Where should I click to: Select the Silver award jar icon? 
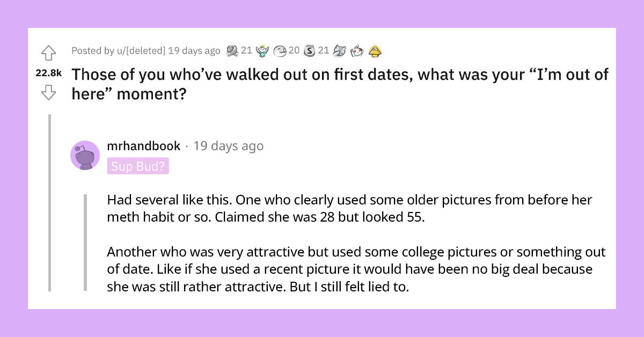[311, 51]
